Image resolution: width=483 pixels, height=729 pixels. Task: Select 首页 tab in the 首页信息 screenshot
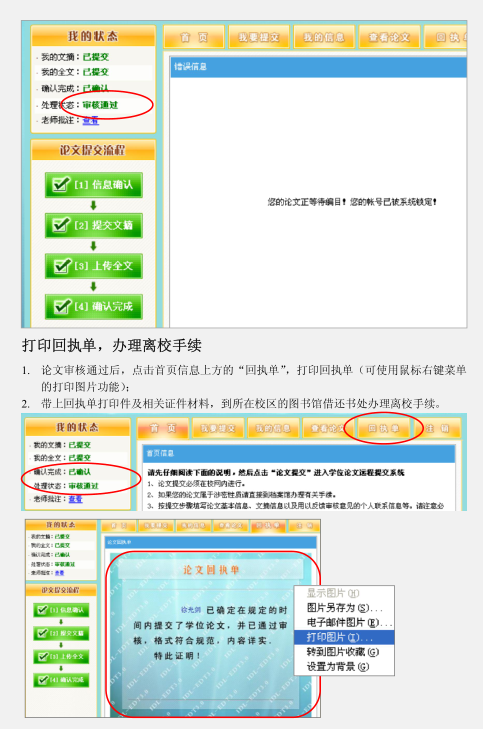tap(163, 428)
